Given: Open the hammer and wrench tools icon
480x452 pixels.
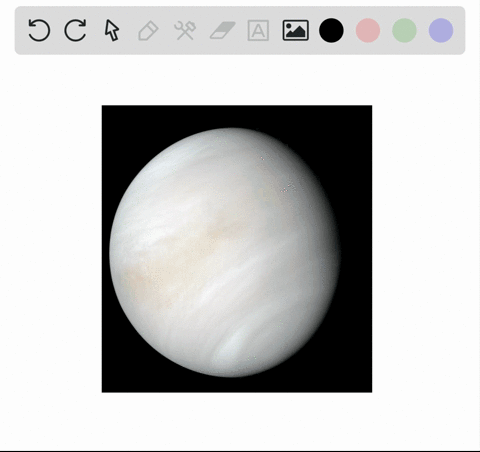Looking at the screenshot, I should (x=185, y=31).
